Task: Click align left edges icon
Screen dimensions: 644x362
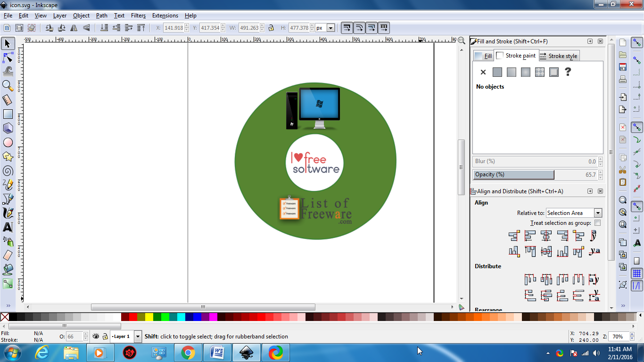Action: click(530, 235)
